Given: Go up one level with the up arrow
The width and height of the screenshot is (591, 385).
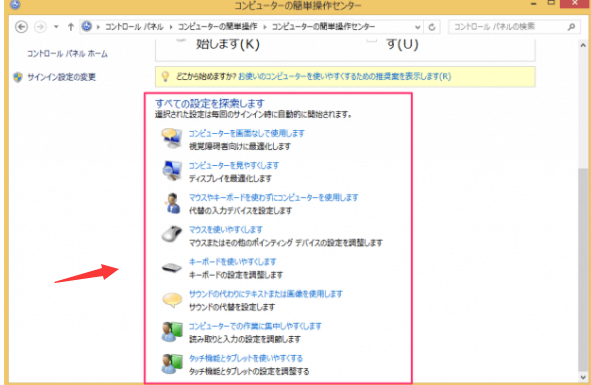Looking at the screenshot, I should point(70,27).
